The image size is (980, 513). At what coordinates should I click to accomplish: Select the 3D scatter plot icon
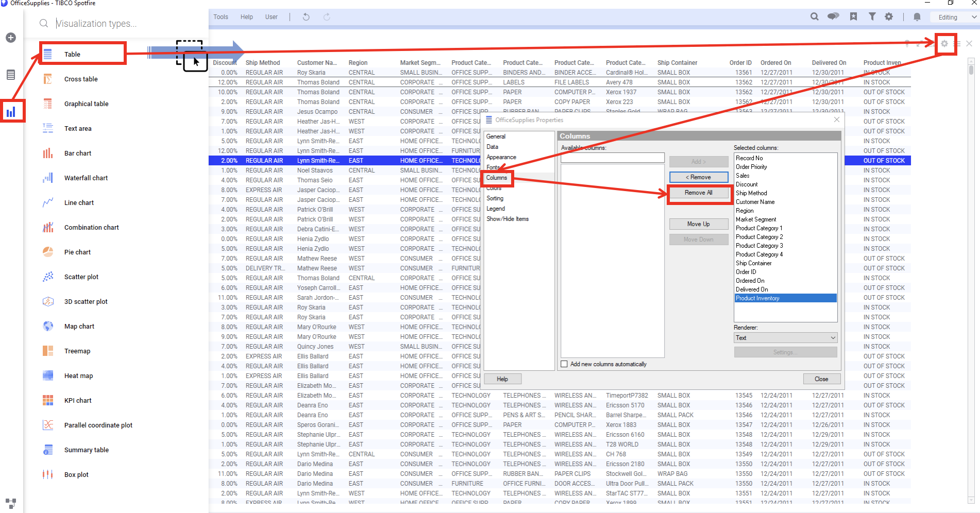[48, 301]
